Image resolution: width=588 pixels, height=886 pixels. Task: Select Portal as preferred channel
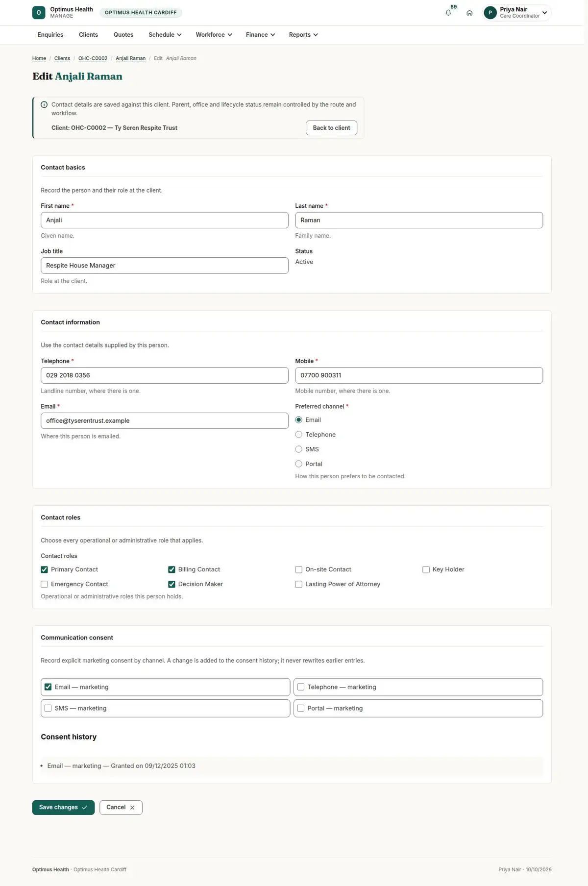[299, 464]
